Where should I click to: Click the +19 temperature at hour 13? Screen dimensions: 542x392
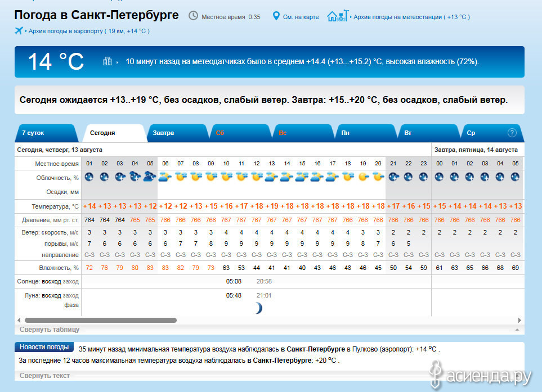point(272,206)
